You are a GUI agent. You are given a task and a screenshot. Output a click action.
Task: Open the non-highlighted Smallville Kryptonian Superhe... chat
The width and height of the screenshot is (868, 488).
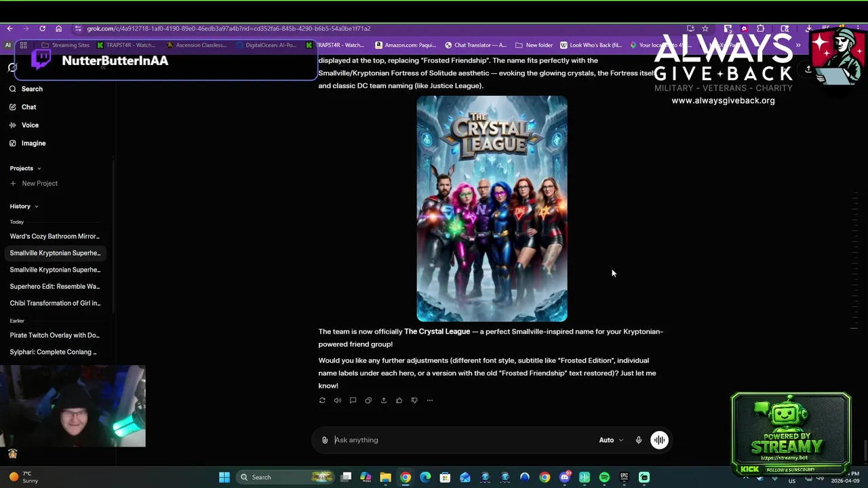[x=55, y=270]
